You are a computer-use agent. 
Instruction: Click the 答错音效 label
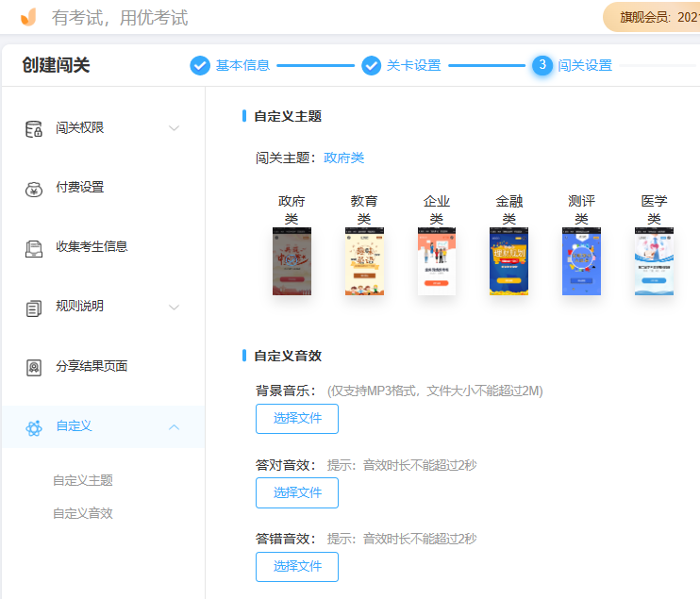pyautogui.click(x=286, y=539)
